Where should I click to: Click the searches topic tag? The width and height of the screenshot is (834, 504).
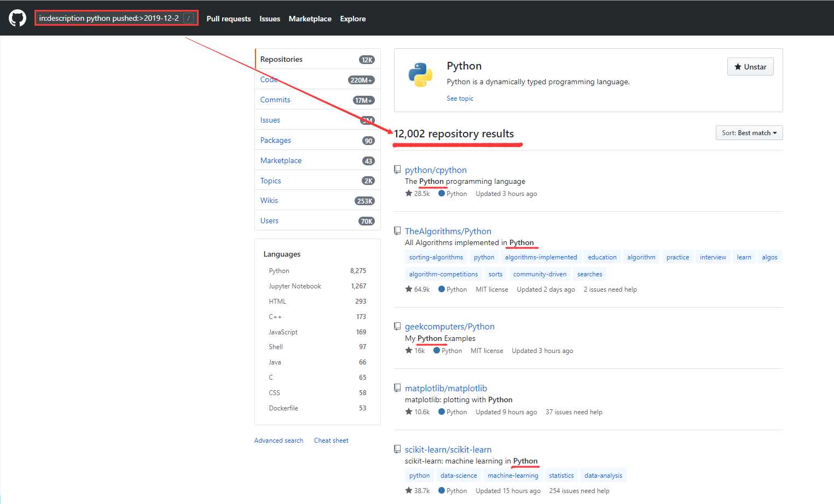click(589, 274)
